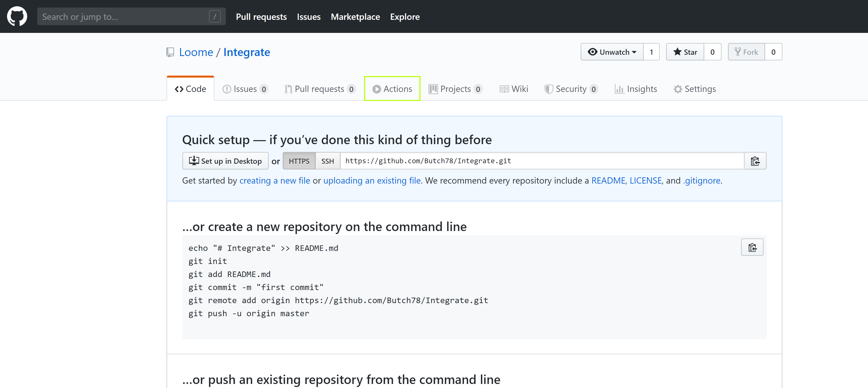This screenshot has width=868, height=388.
Task: Open Marketplace in top navigation
Action: pyautogui.click(x=355, y=17)
